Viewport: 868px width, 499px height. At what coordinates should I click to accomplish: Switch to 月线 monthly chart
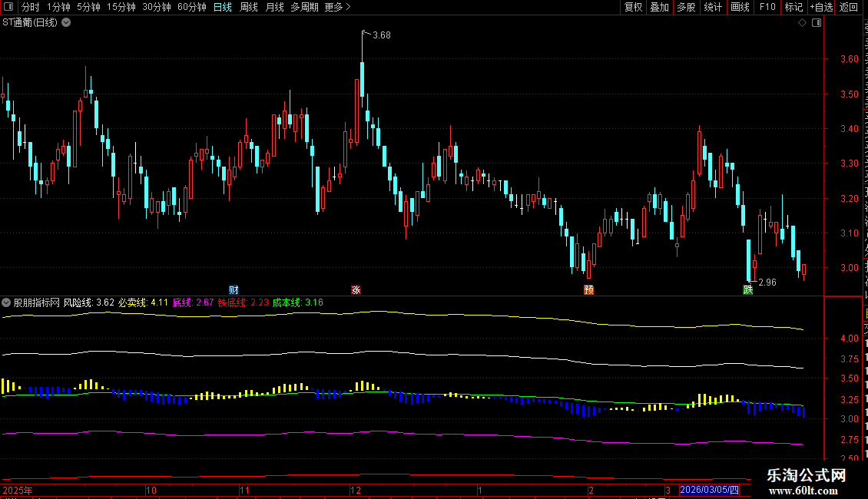274,7
